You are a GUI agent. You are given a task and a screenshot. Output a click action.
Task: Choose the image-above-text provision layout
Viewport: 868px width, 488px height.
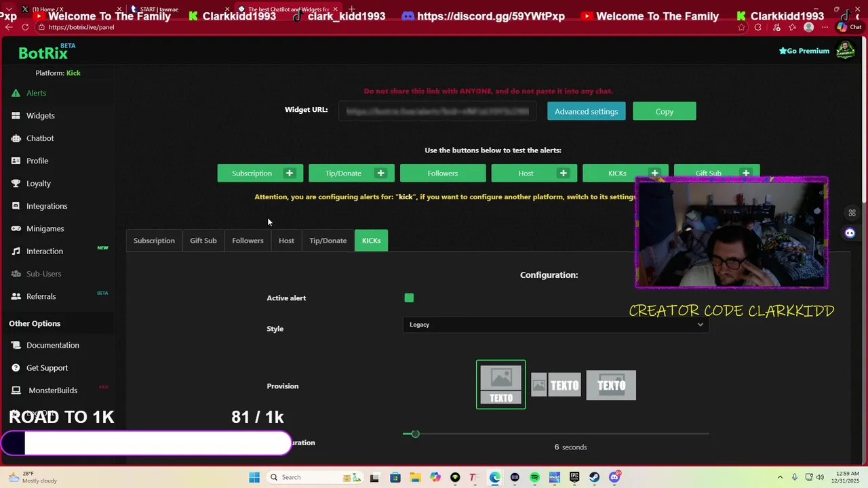(x=501, y=385)
